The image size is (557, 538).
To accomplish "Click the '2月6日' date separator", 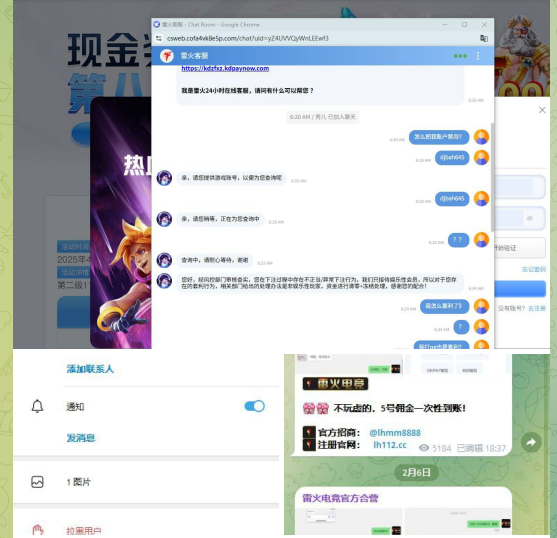I will click(416, 472).
